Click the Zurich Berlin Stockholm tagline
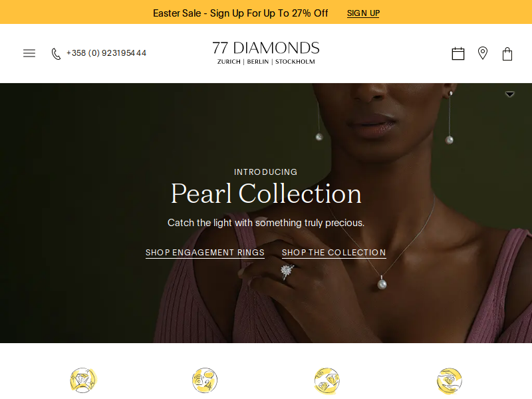The height and width of the screenshot is (399, 532). click(x=266, y=62)
